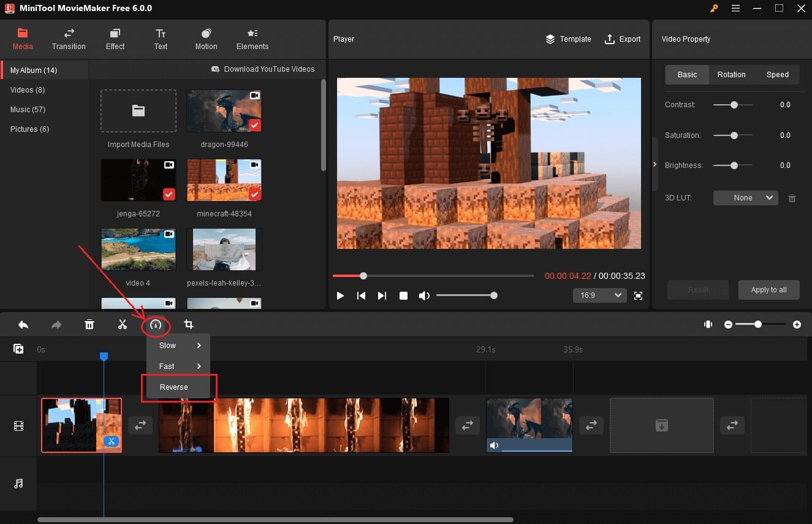812x524 pixels.
Task: Expand the Slow speed submenu
Action: point(178,346)
